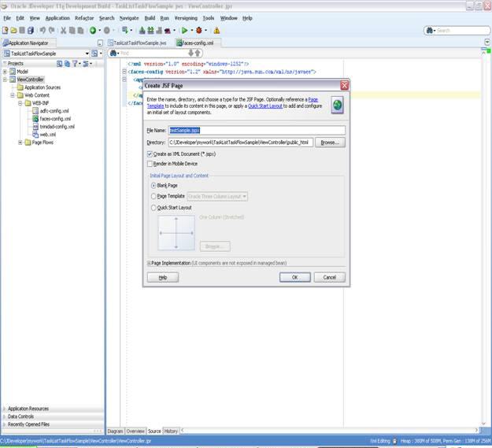Click the File Name input field
Screen dimensions: 492x448
point(257,130)
